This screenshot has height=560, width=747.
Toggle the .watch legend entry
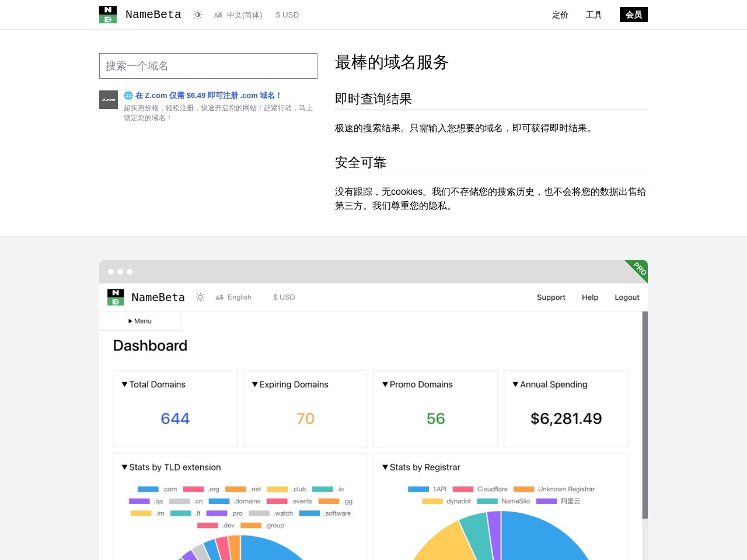click(x=271, y=513)
